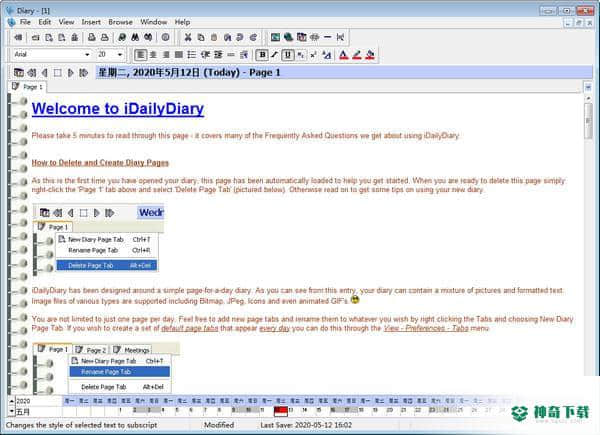Open the Window menu
The image size is (600, 435).
(x=153, y=22)
